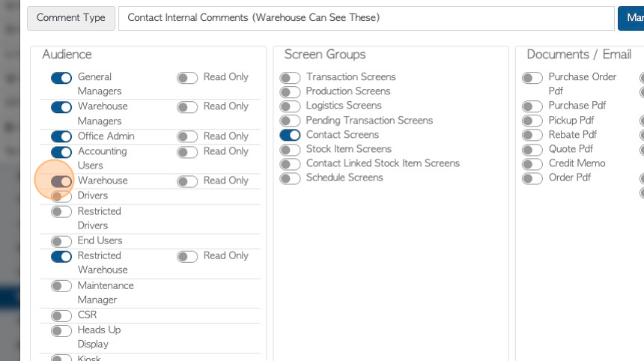The image size is (644, 361).
Task: Toggle the Accounting Users audience switch
Action: coord(61,152)
